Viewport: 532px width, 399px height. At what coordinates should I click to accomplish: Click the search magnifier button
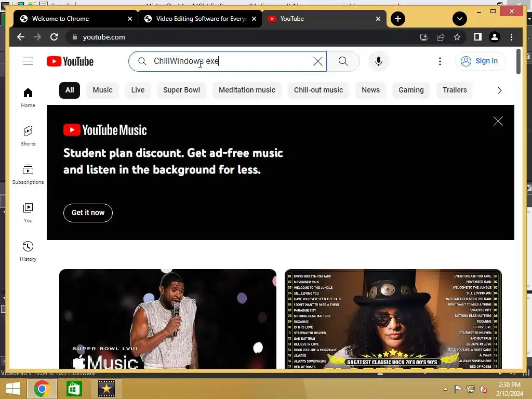click(x=343, y=61)
